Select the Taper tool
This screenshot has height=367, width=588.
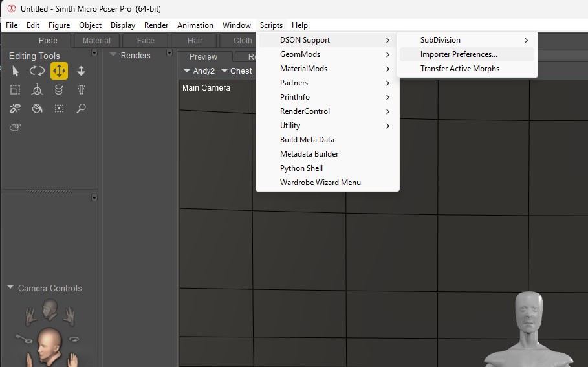coord(81,90)
